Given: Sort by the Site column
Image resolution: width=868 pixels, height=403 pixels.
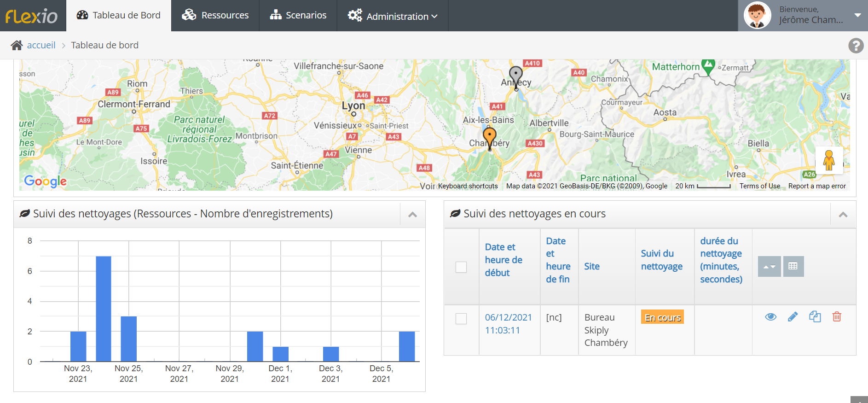Looking at the screenshot, I should click(x=592, y=266).
